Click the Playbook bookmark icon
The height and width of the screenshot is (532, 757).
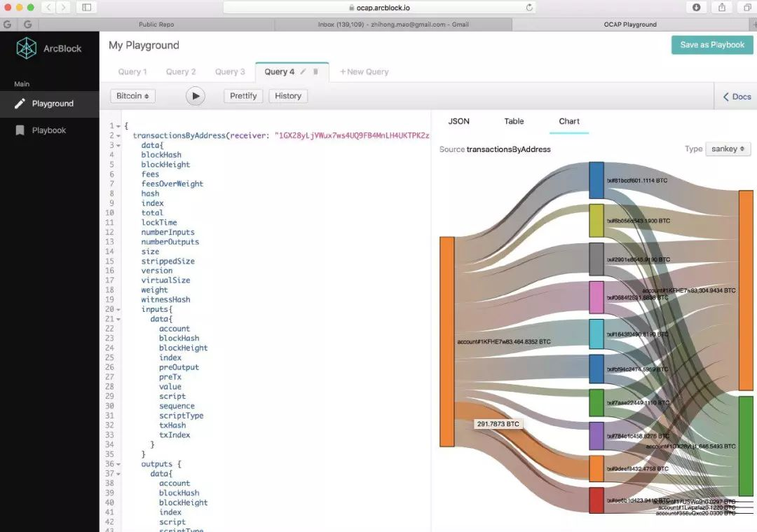tap(20, 130)
